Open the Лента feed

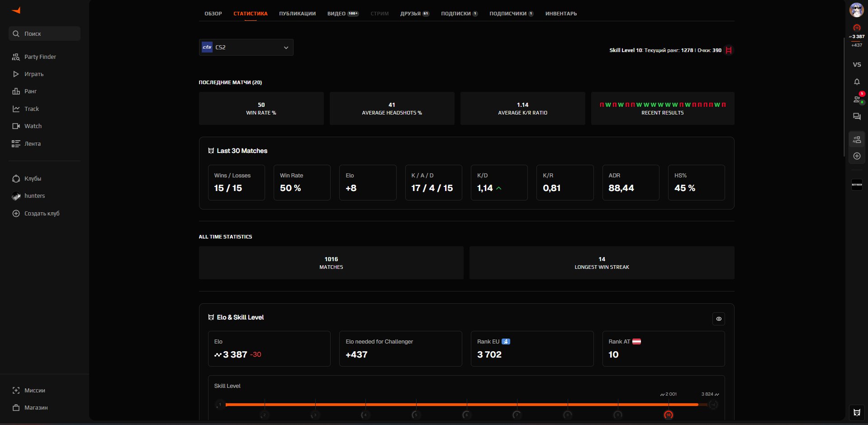(32, 143)
